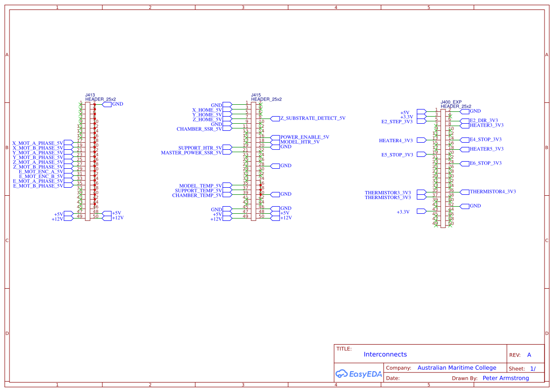Click the Australian Maritime College company field
The height and width of the screenshot is (392, 554).
click(x=457, y=368)
